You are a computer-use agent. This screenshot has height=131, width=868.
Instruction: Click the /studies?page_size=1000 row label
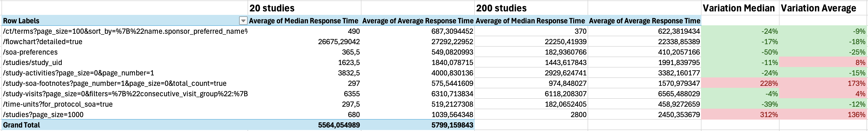[x=43, y=115]
